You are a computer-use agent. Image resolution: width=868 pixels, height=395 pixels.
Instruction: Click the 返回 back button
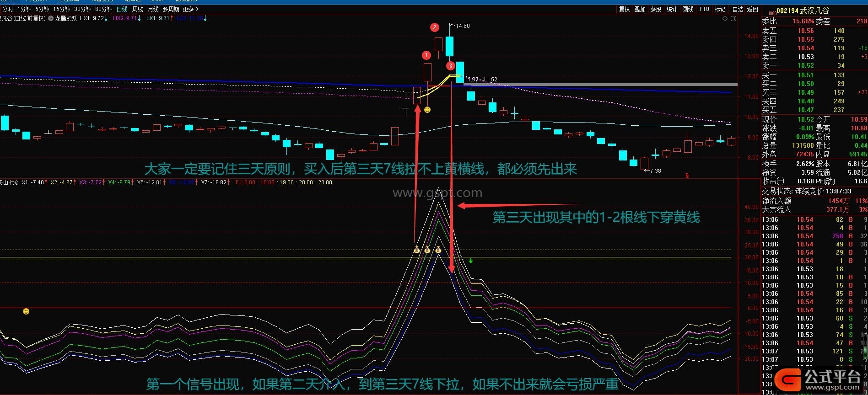click(752, 9)
